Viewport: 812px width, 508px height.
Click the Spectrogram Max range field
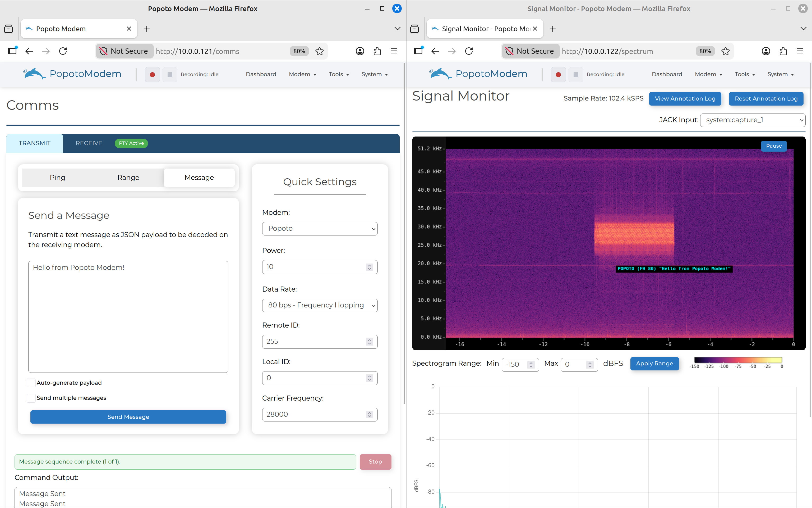click(579, 365)
